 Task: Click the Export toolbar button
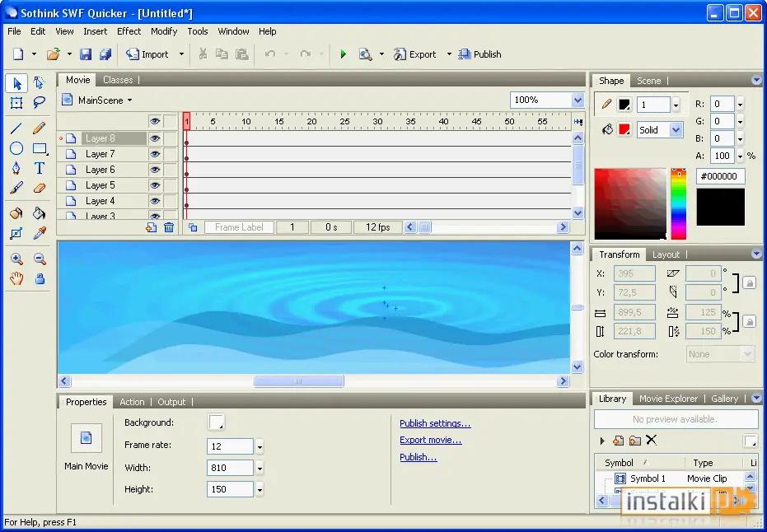coord(415,54)
